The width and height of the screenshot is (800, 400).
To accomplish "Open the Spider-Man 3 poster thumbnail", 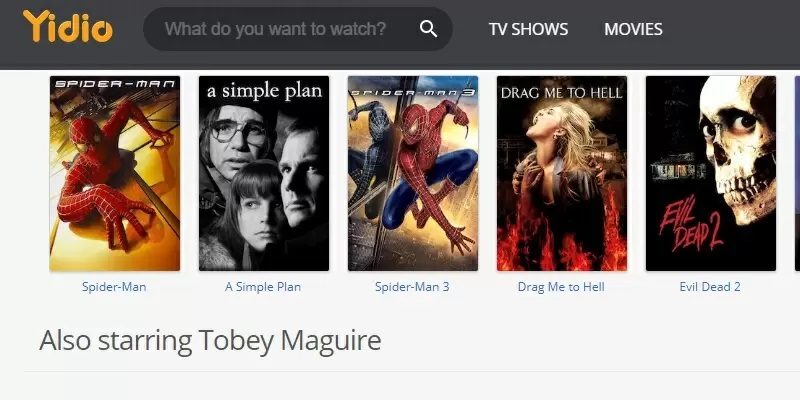I will [413, 173].
